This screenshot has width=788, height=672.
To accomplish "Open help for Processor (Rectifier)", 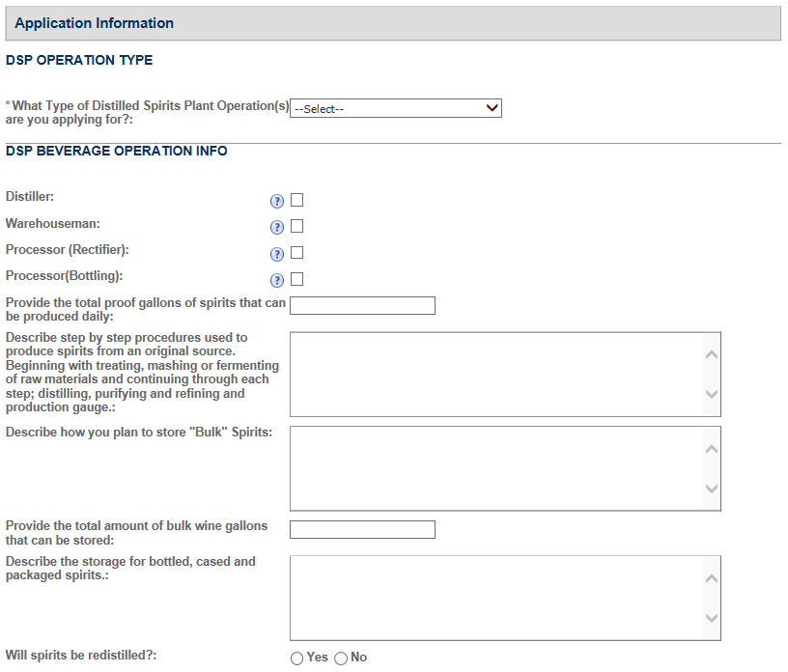I will (277, 253).
